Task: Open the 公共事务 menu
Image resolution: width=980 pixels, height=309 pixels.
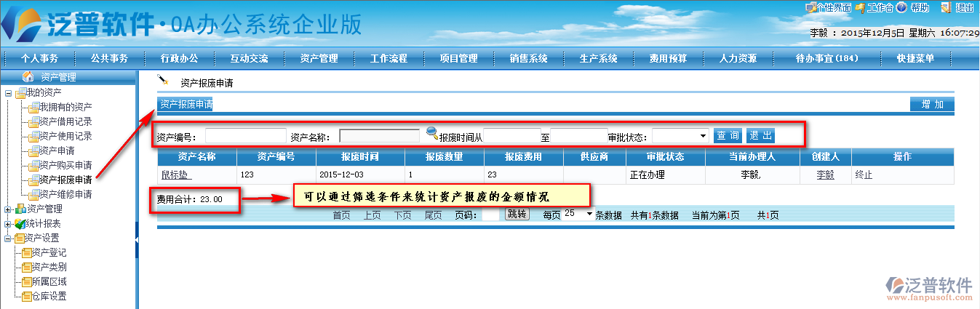Action: click(109, 59)
